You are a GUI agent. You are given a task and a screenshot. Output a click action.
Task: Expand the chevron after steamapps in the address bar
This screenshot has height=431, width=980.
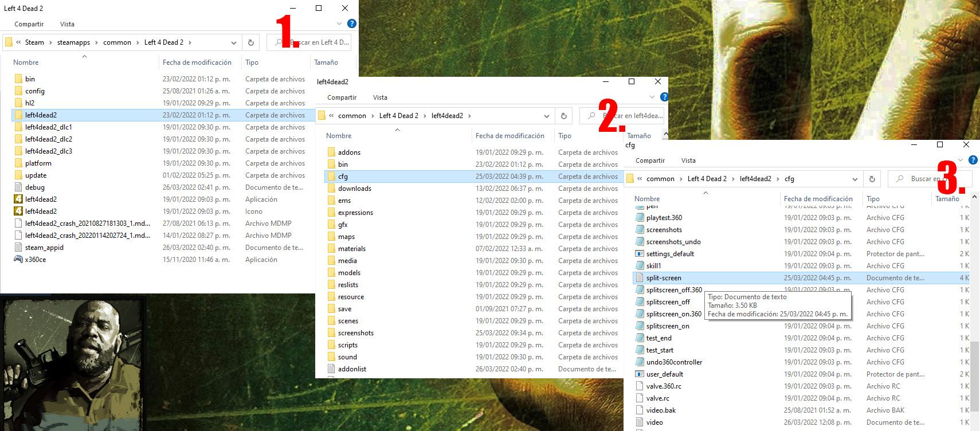pyautogui.click(x=96, y=42)
